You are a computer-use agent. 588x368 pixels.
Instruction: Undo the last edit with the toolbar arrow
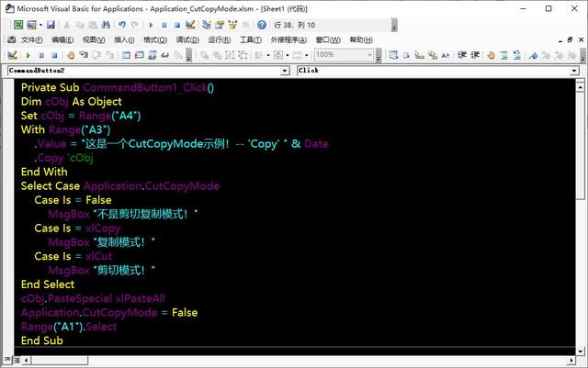121,25
